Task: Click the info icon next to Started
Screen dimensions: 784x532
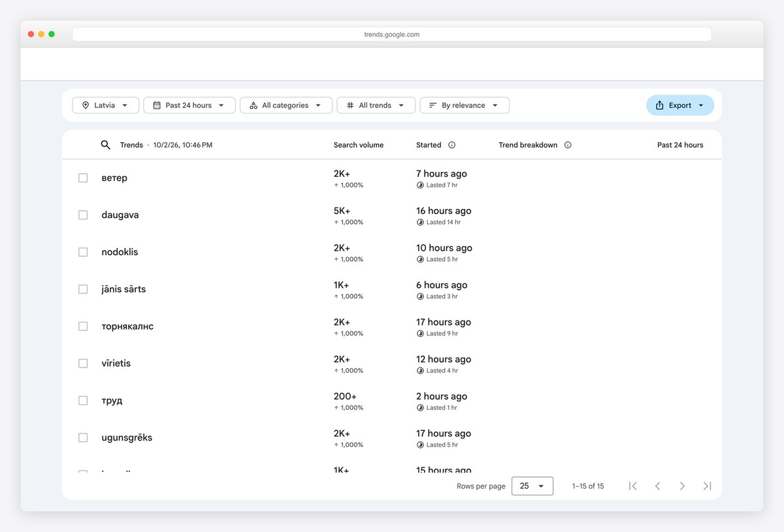Action: tap(451, 145)
